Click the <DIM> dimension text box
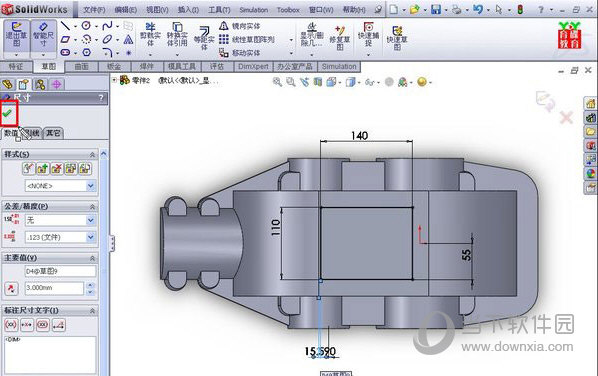Screen dimensions: 598x376 [50, 355]
